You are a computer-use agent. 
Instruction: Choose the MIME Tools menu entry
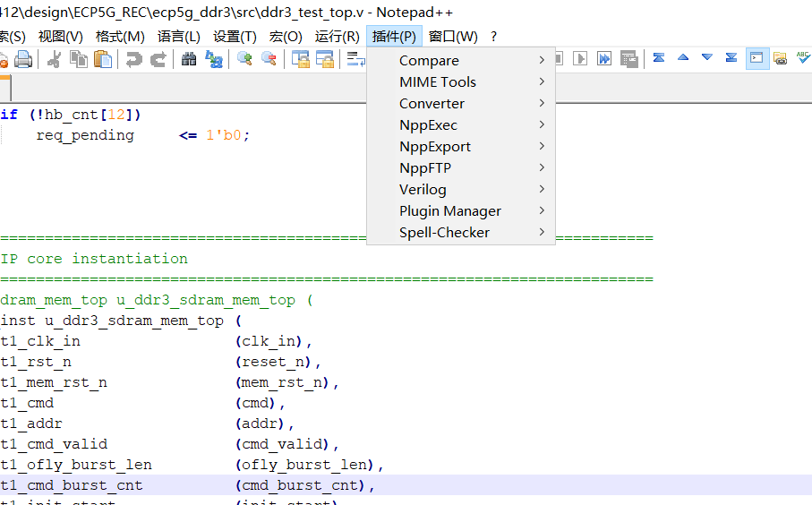click(438, 82)
